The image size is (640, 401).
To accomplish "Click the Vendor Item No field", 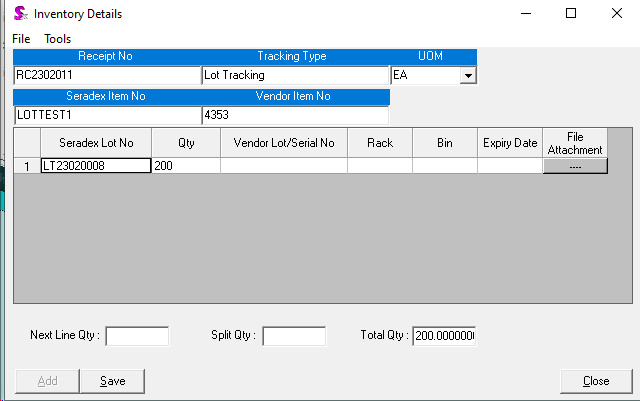I will 294,115.
